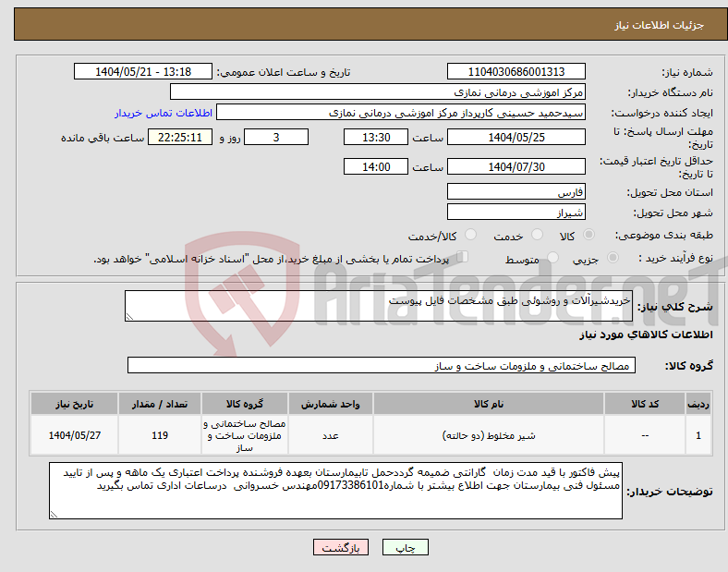Click the واحد شمارش column header
This screenshot has height=572, width=728.
tap(330, 404)
